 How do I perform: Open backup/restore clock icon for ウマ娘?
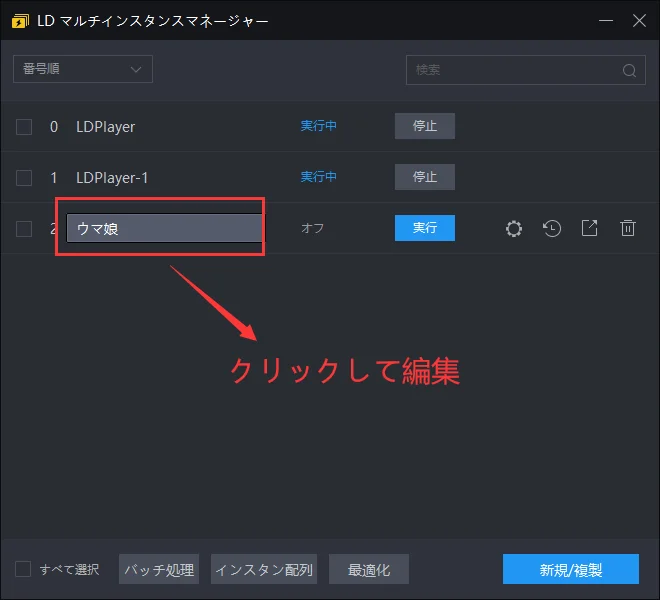552,229
